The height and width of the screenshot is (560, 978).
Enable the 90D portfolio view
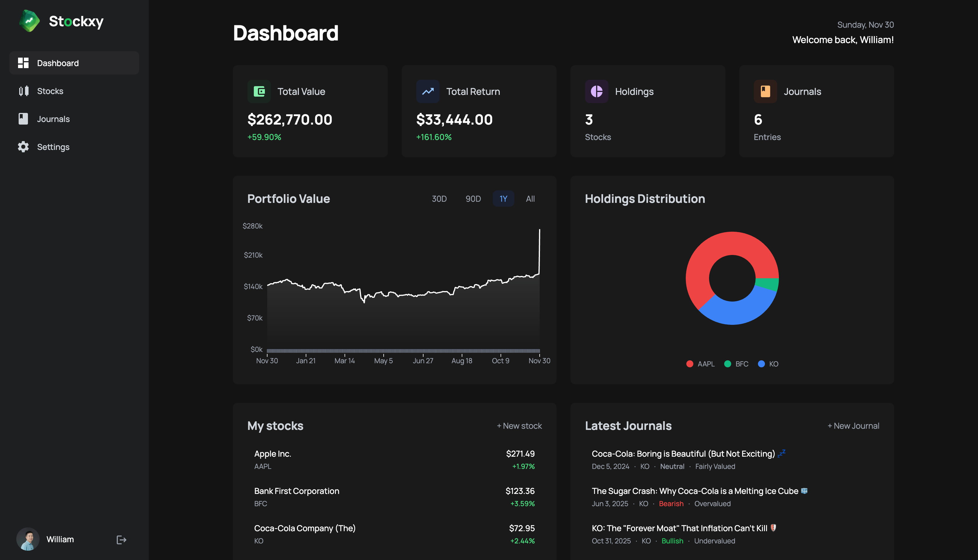(473, 199)
